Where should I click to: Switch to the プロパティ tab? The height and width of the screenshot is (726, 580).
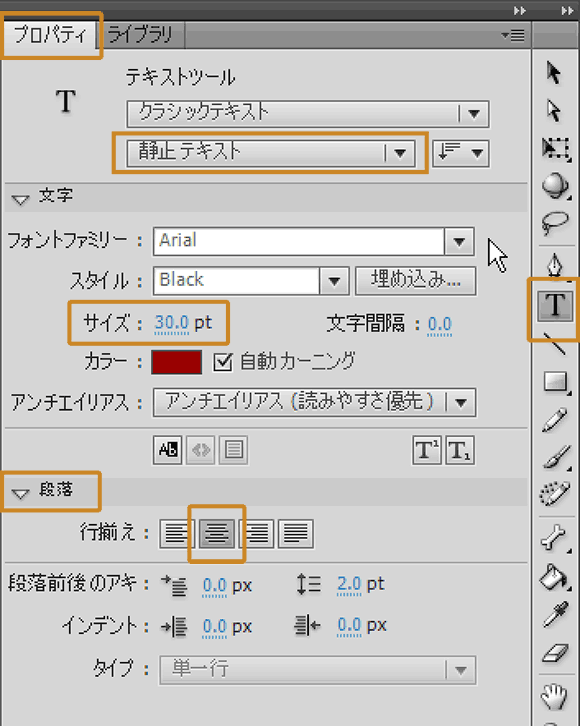click(x=50, y=35)
